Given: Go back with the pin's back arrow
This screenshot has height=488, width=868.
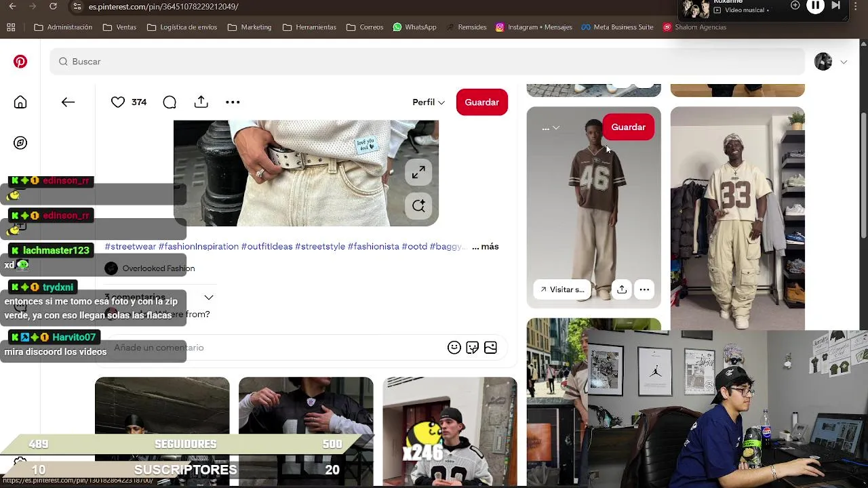Looking at the screenshot, I should 68,102.
